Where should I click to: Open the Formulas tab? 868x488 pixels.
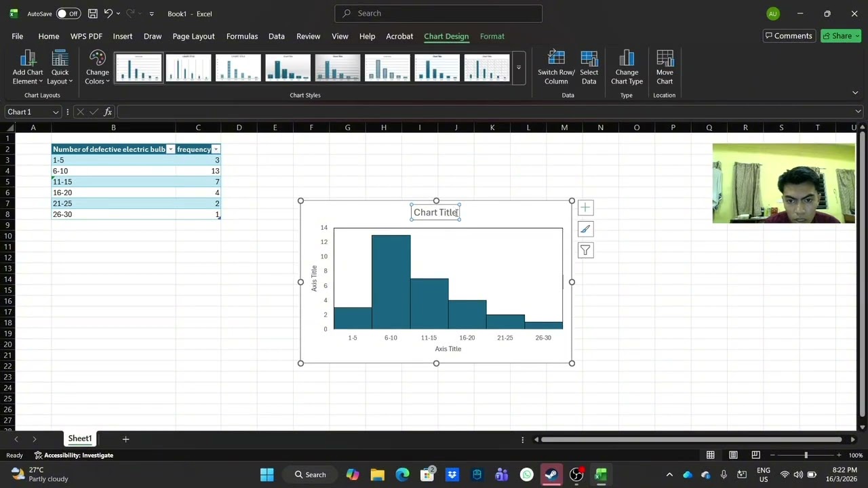click(242, 36)
